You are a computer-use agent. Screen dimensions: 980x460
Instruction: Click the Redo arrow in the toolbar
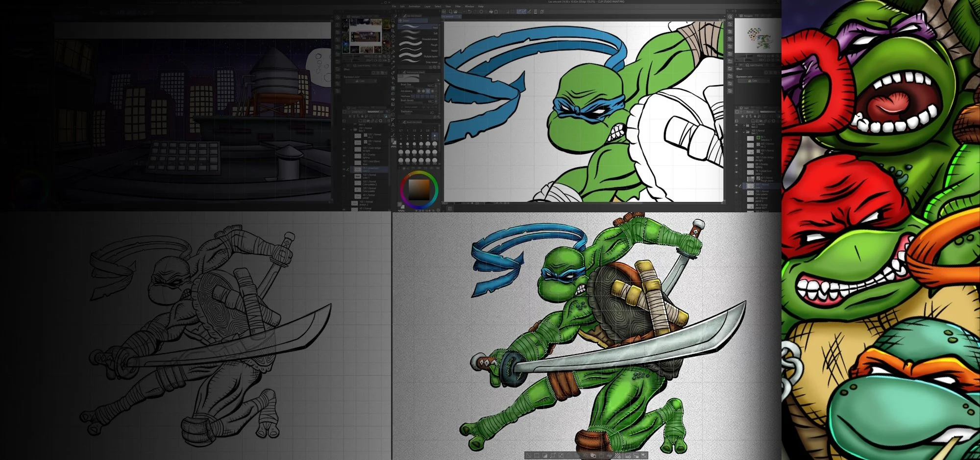pyautogui.click(x=475, y=11)
